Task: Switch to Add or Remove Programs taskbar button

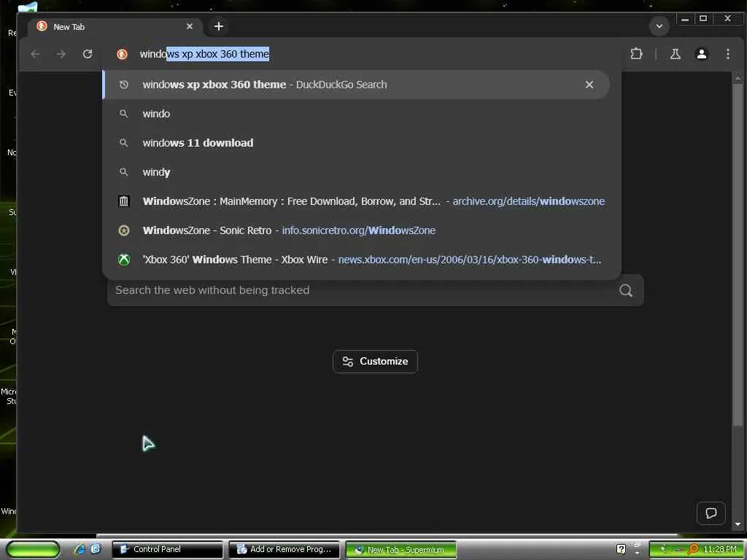Action: (x=284, y=549)
